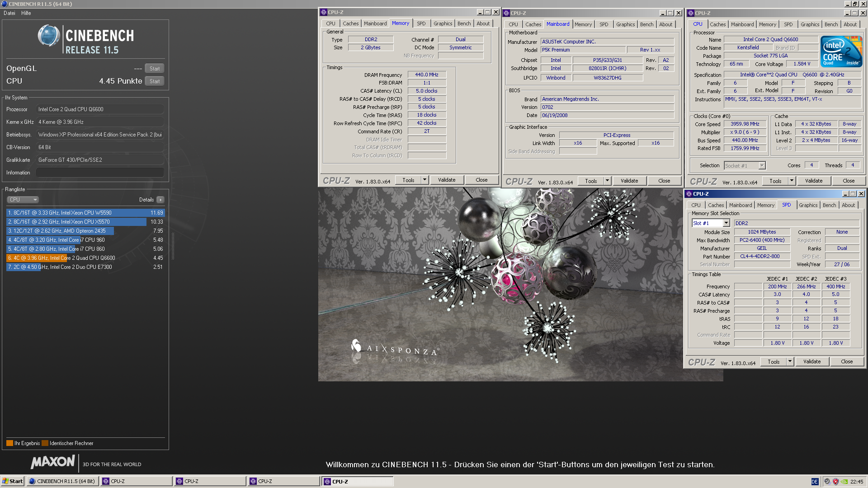Open Tools dropdown arrow in CPU window
This screenshot has height=488, width=868.
pyautogui.click(x=792, y=181)
